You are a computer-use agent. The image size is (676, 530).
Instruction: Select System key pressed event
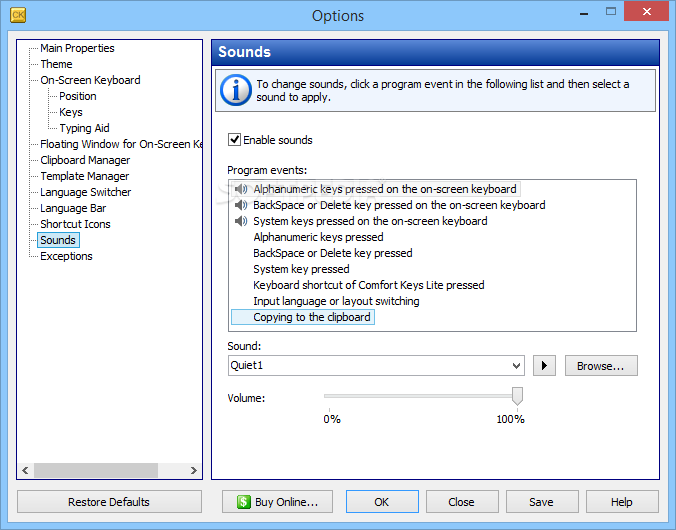pyautogui.click(x=301, y=269)
